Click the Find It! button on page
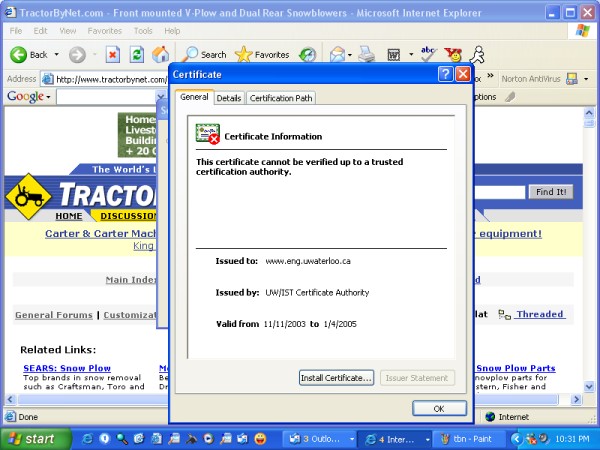This screenshot has width=600, height=450. 551,192
